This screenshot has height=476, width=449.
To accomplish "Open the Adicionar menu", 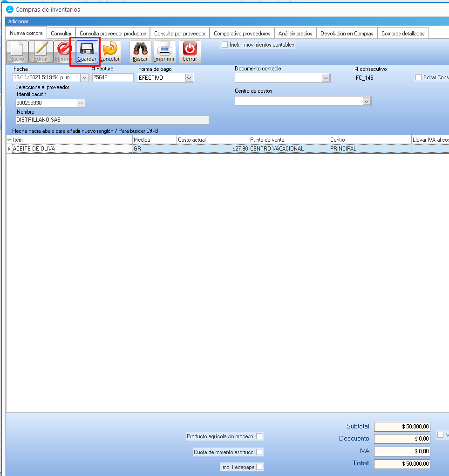I will [18, 22].
